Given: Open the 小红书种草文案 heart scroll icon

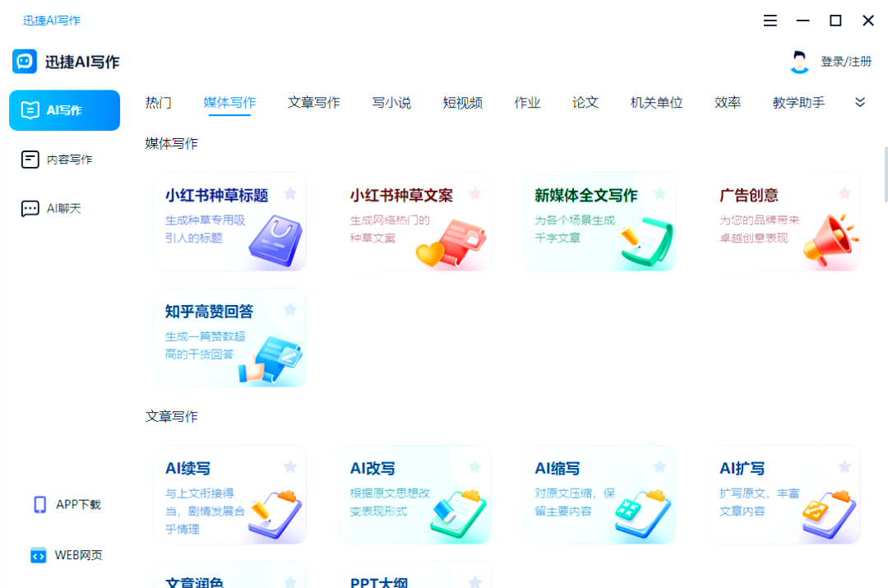Looking at the screenshot, I should pos(451,243).
